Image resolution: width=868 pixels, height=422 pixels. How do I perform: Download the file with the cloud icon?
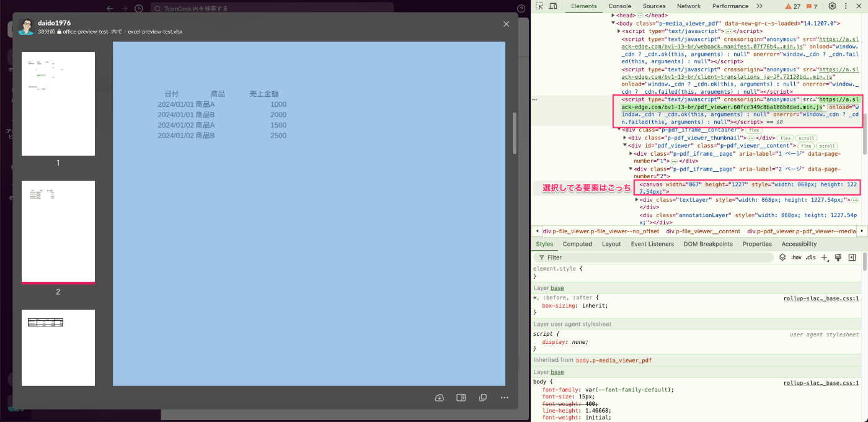pos(440,398)
